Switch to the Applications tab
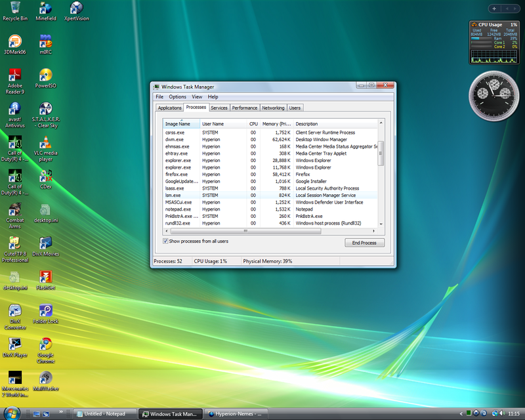525x420 pixels. 170,108
